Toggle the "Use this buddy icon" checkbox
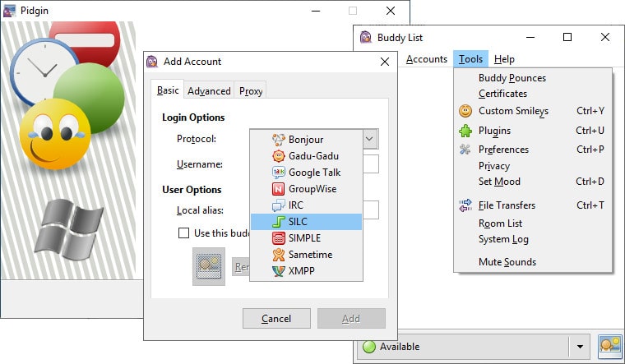 click(x=183, y=233)
